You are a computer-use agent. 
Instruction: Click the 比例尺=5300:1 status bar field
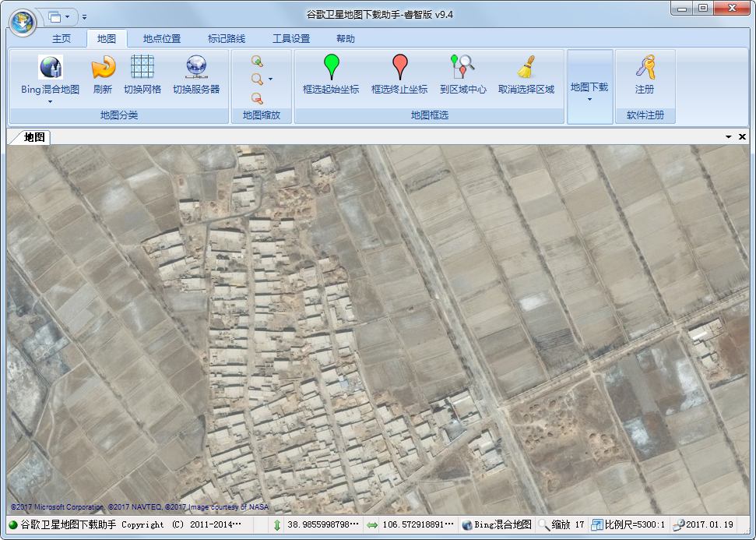[628, 525]
